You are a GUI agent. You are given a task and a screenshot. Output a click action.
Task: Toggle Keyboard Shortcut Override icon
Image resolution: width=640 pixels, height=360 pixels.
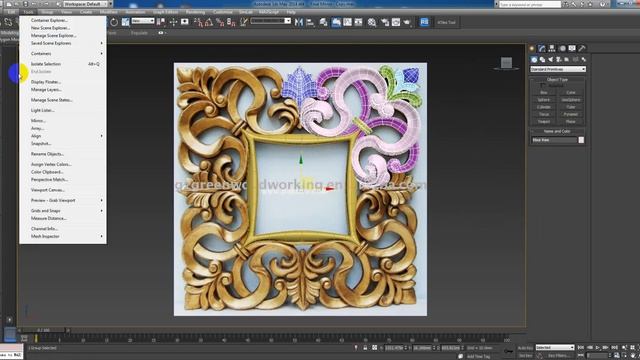tap(185, 22)
